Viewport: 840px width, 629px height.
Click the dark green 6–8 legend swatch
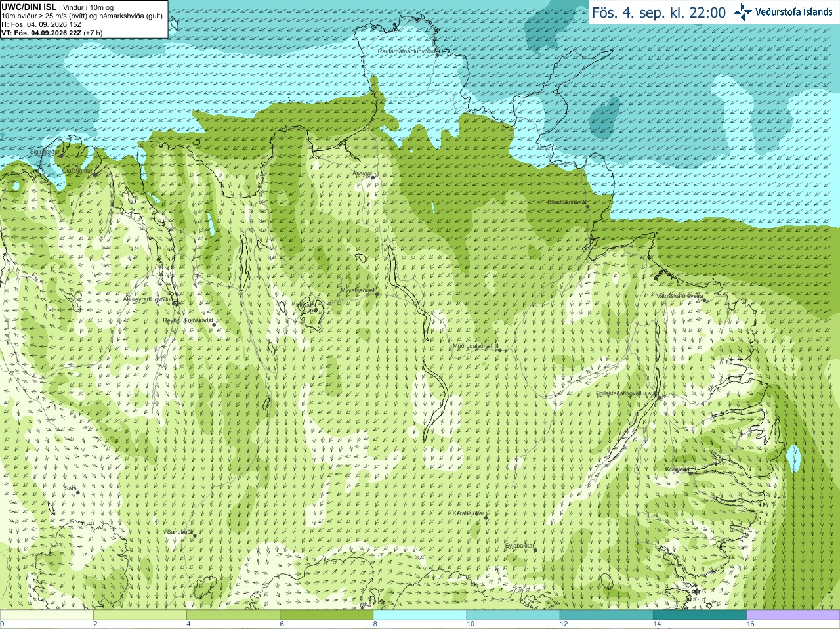[327, 615]
